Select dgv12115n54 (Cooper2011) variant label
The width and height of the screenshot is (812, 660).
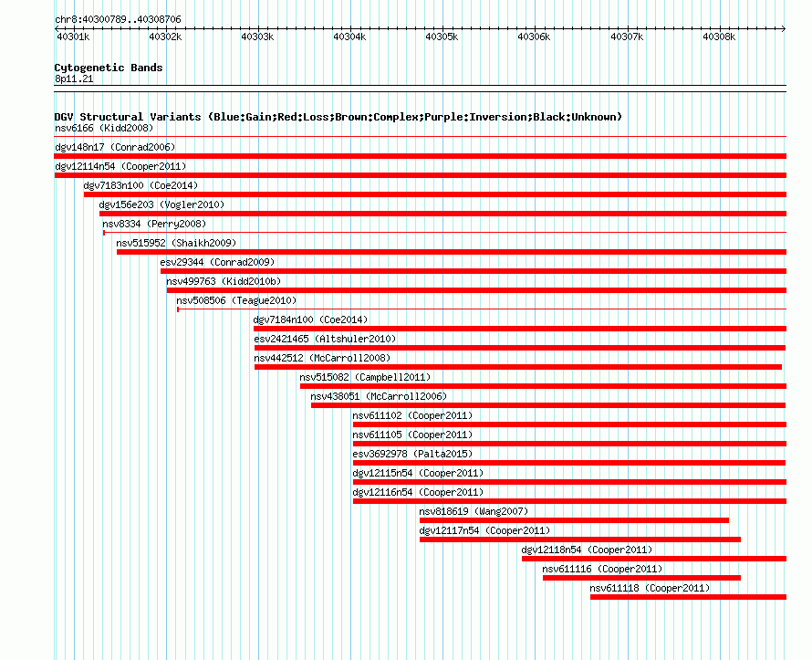[x=418, y=473]
